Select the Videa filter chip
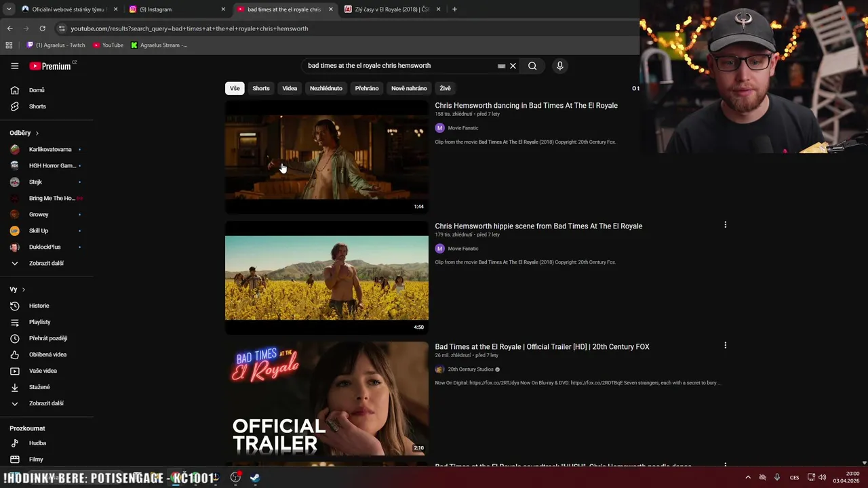868x488 pixels. click(290, 88)
